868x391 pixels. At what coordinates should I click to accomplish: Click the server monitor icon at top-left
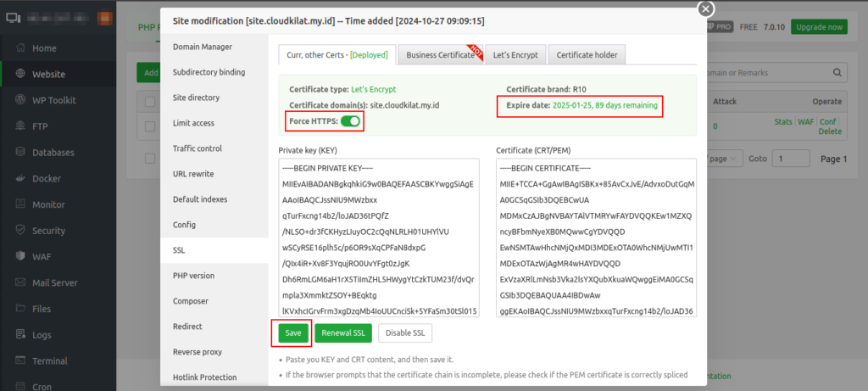(14, 18)
